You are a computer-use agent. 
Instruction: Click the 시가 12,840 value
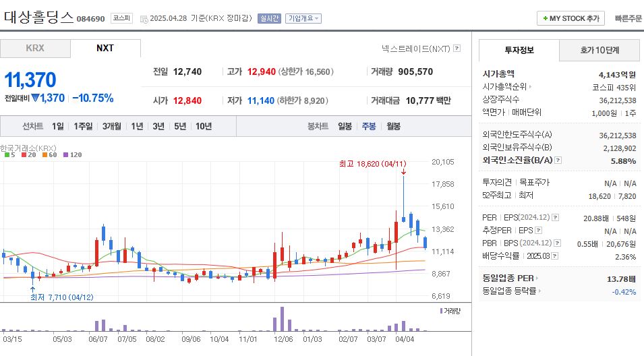(187, 100)
